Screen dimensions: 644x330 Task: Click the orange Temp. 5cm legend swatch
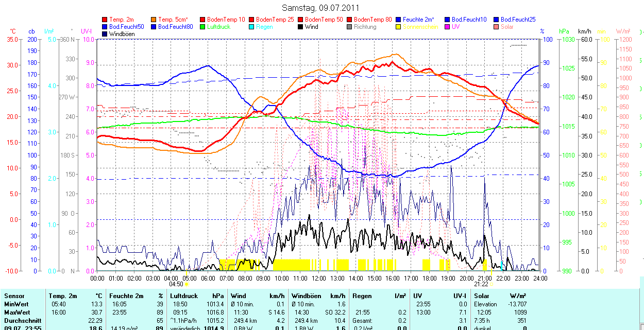point(154,20)
